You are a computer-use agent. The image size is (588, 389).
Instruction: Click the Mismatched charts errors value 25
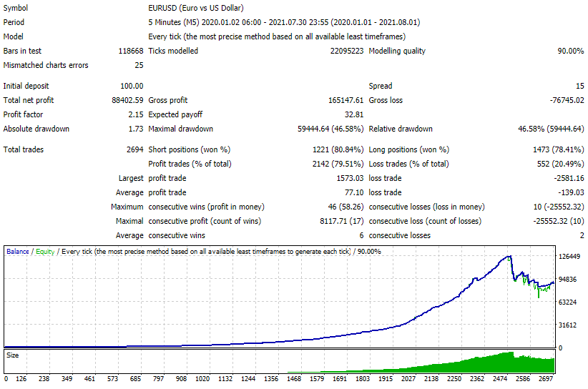139,65
